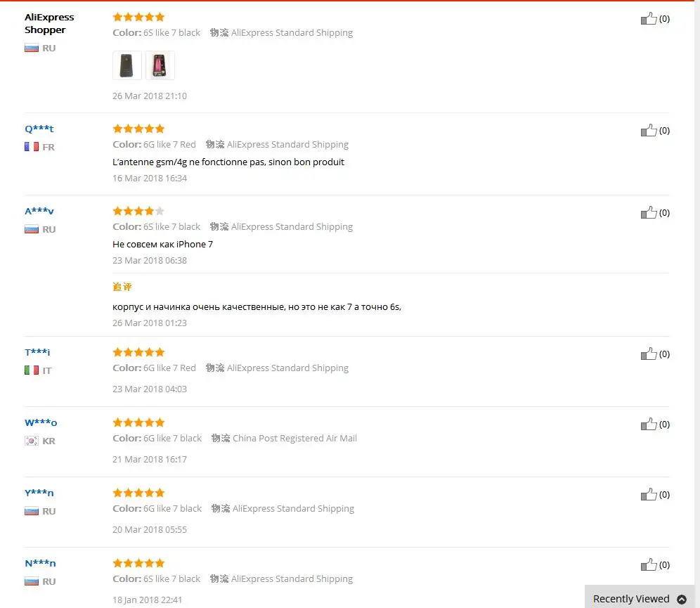Viewport: 700px width, 608px height.
Task: Like Y***n's review with thumbs-up
Action: (x=649, y=495)
